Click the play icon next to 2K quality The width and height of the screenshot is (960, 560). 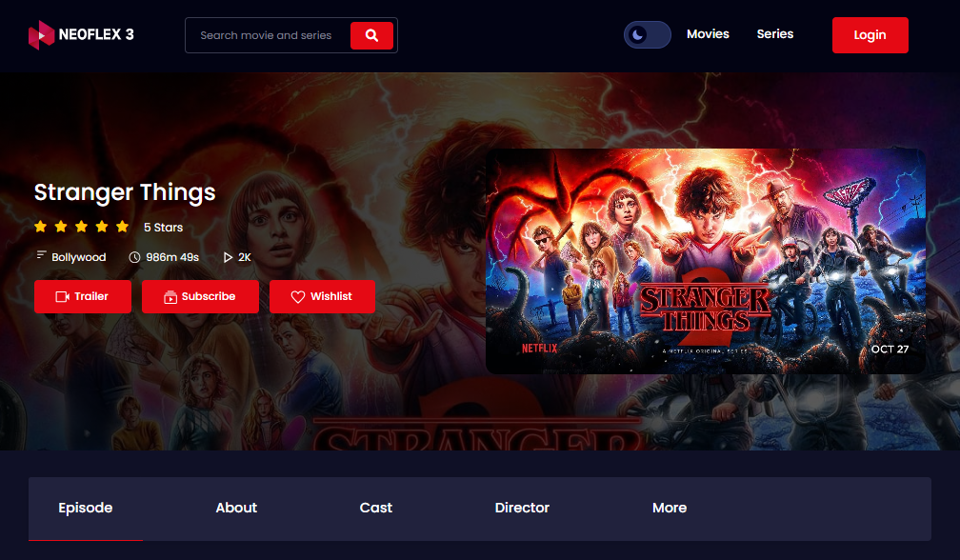click(x=227, y=256)
